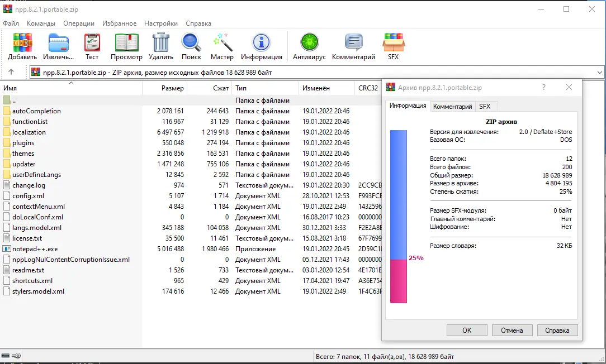Open the Поиск (Find) magnifier tool
The width and height of the screenshot is (606, 364).
191,42
